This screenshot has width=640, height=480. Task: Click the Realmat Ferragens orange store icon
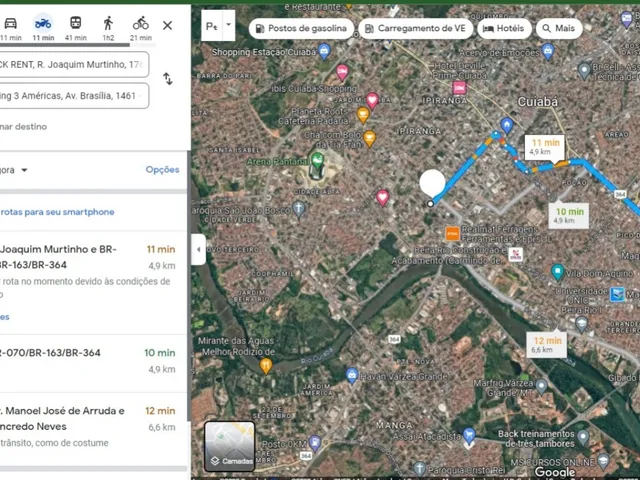point(452,234)
